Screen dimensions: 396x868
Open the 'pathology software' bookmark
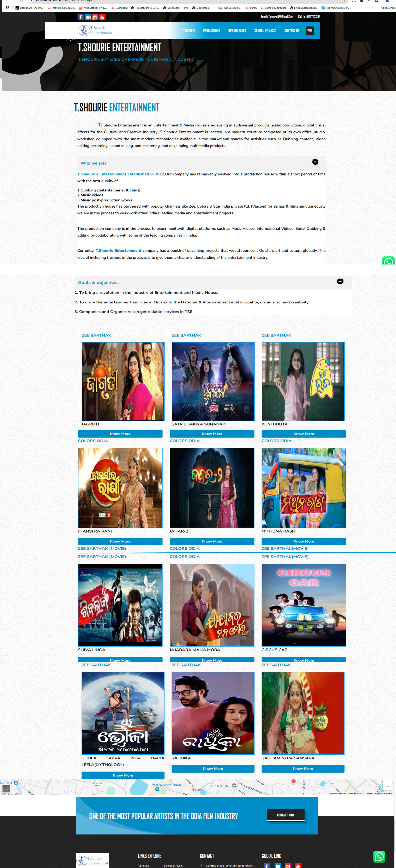274,8
